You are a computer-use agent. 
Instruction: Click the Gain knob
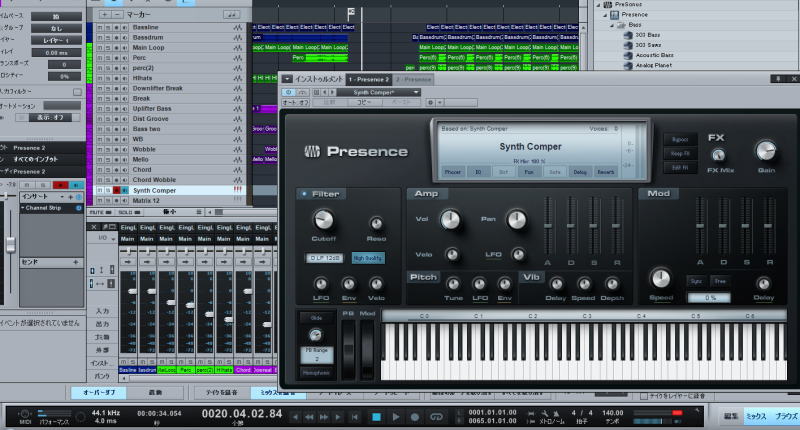tap(766, 151)
